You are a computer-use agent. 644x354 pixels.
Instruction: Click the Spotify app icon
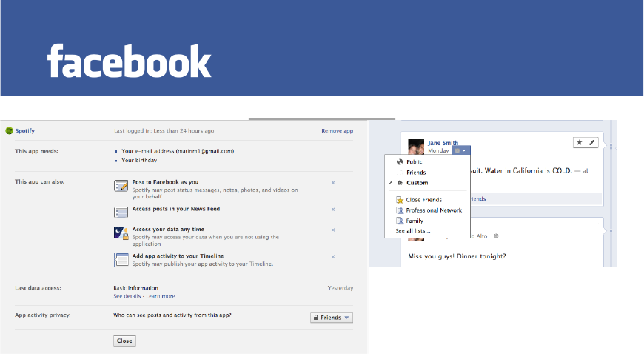click(9, 130)
